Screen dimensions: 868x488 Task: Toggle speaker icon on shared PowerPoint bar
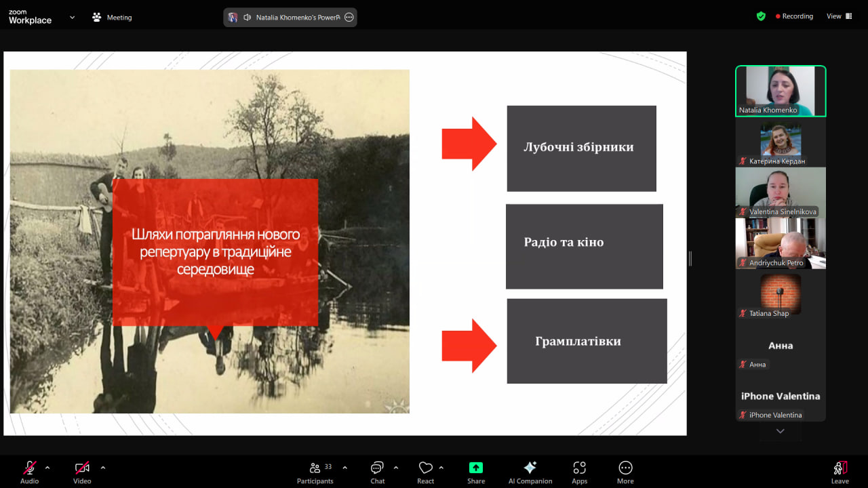point(247,18)
